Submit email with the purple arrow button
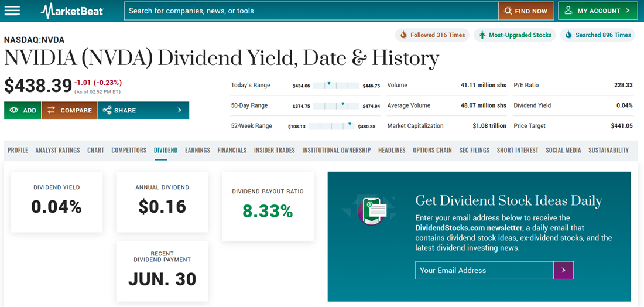644x307 pixels. point(563,270)
